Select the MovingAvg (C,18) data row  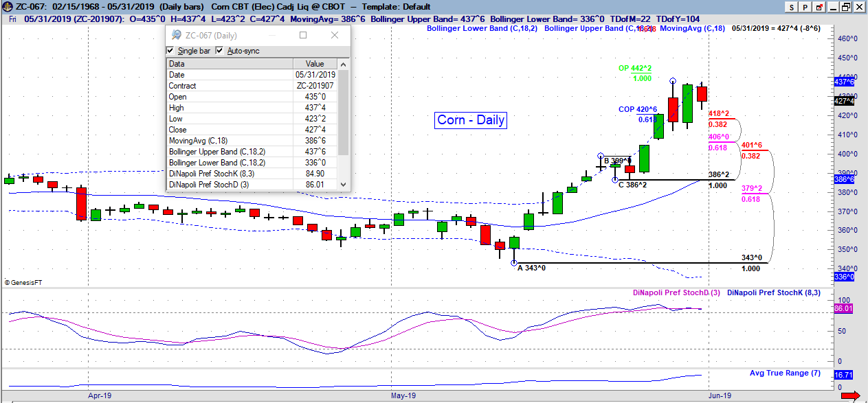(x=252, y=141)
